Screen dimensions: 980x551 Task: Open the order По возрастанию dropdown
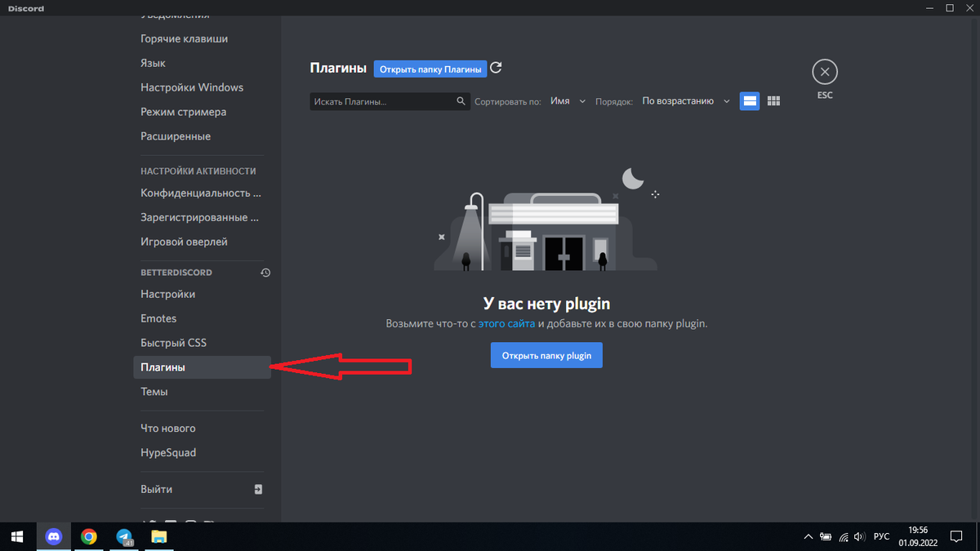click(686, 101)
